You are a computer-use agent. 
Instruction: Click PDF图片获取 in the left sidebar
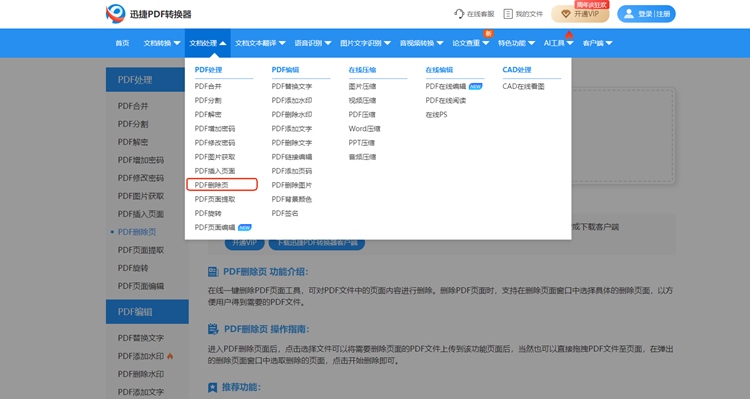coord(141,196)
